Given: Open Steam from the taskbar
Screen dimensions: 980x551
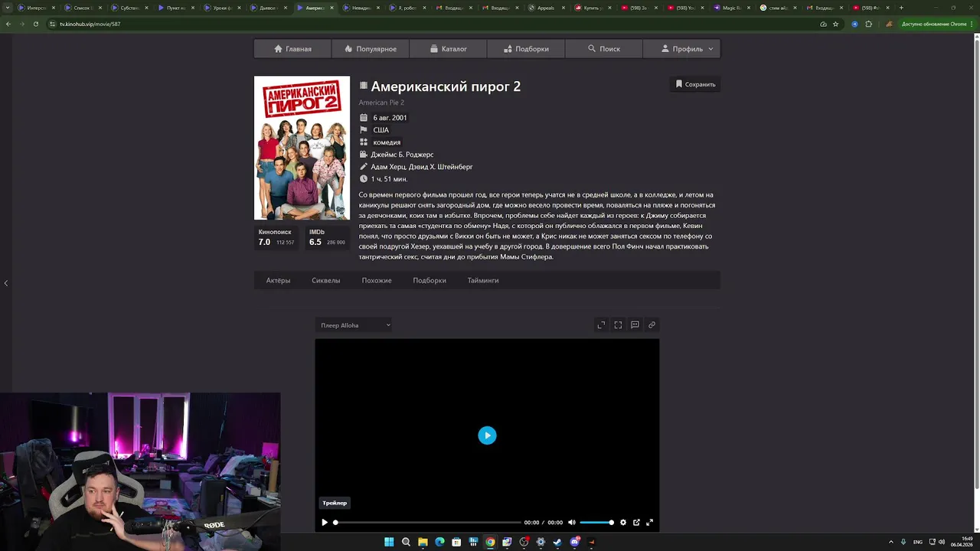Looking at the screenshot, I should 557,542.
